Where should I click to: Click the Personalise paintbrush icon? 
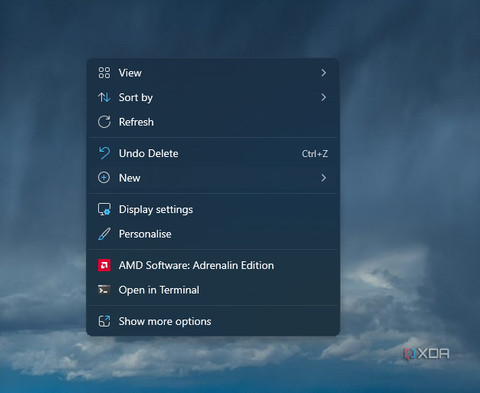(x=104, y=234)
